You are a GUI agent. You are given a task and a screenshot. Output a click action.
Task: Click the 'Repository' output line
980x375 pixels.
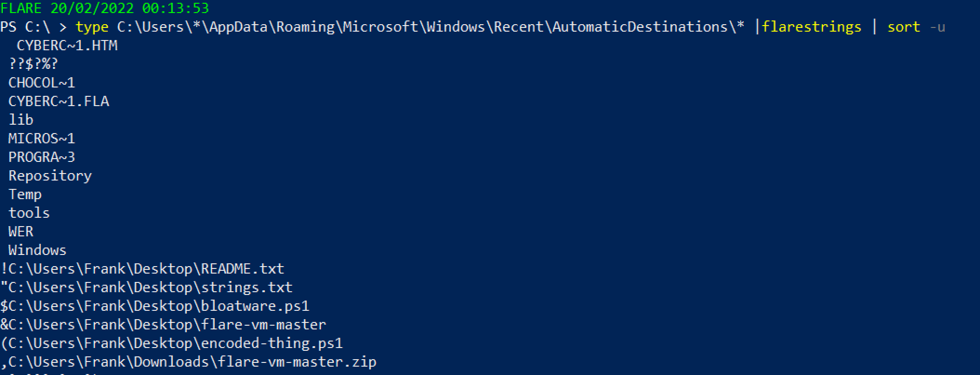[x=50, y=176]
